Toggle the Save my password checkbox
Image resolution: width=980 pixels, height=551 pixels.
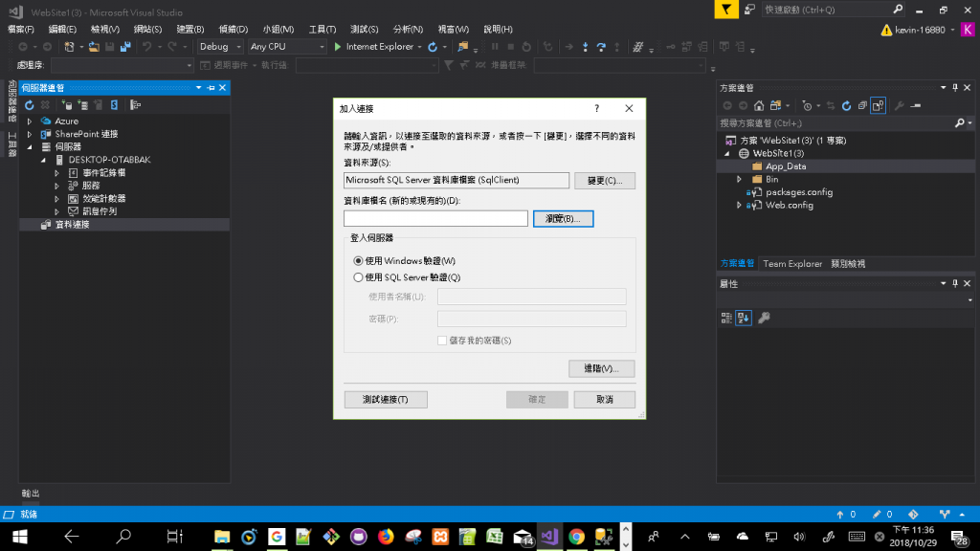tap(442, 341)
